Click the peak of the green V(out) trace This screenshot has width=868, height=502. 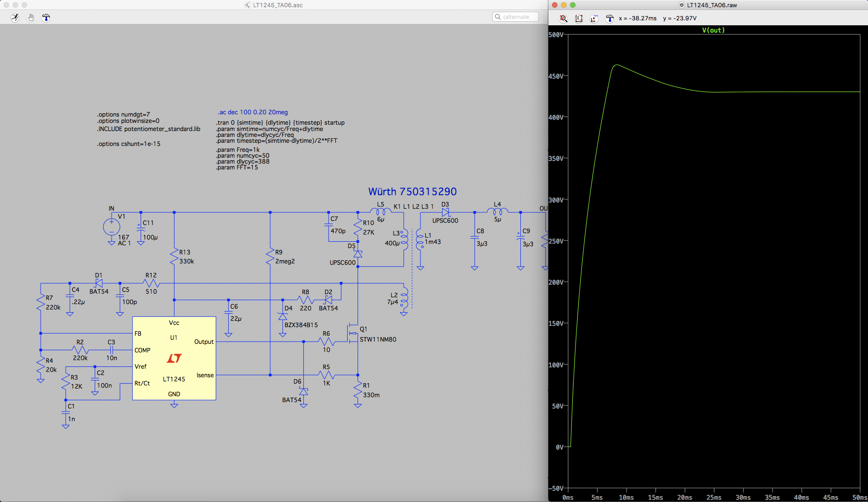(617, 65)
